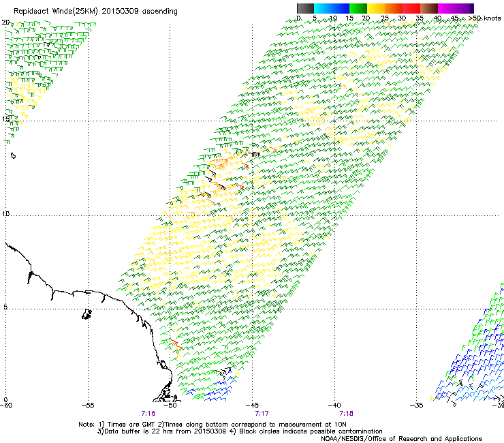Image resolution: width=504 pixels, height=443 pixels.
Task: Click the latitude label "15"
Action: pyautogui.click(x=5, y=119)
